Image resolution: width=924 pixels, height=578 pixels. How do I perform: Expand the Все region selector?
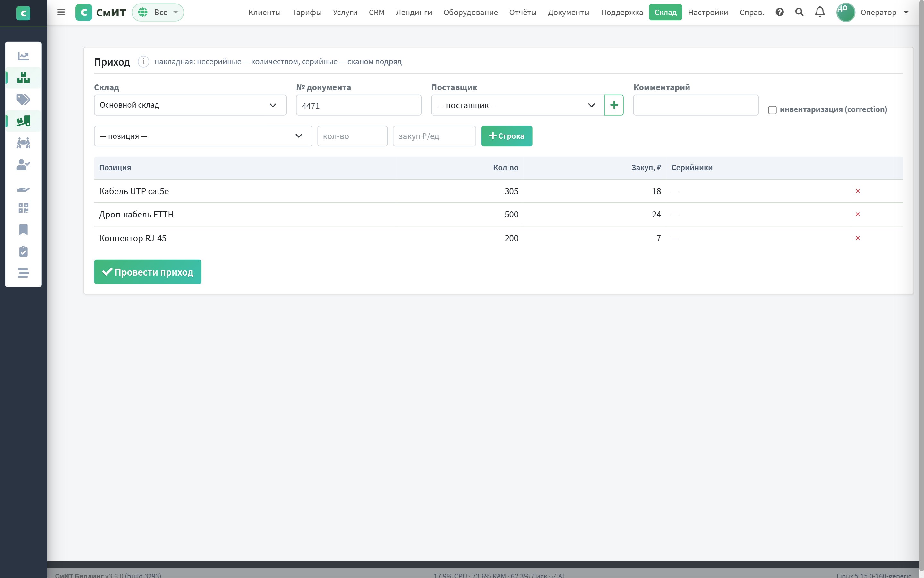tap(158, 12)
